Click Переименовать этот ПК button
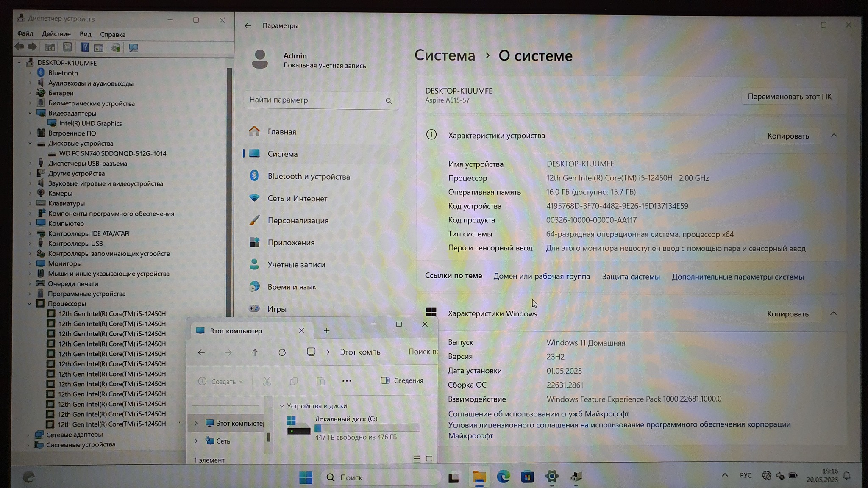Screen dimensions: 868x488 (789, 97)
